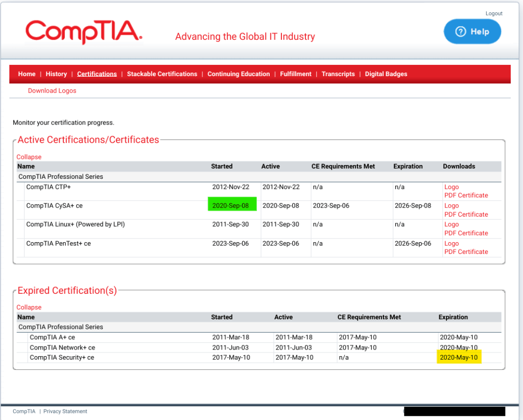Click the Download Logos link
The height and width of the screenshot is (420, 523).
pos(52,91)
